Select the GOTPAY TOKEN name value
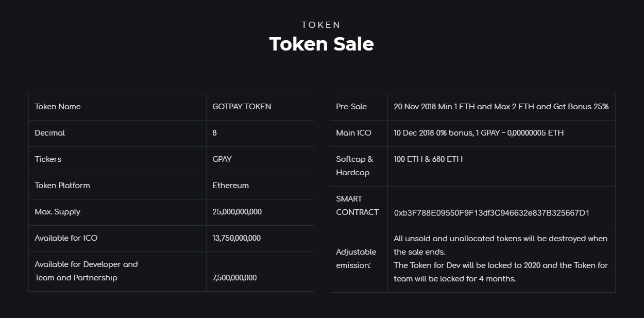Screen dimensions: 644x318 pyautogui.click(x=242, y=107)
